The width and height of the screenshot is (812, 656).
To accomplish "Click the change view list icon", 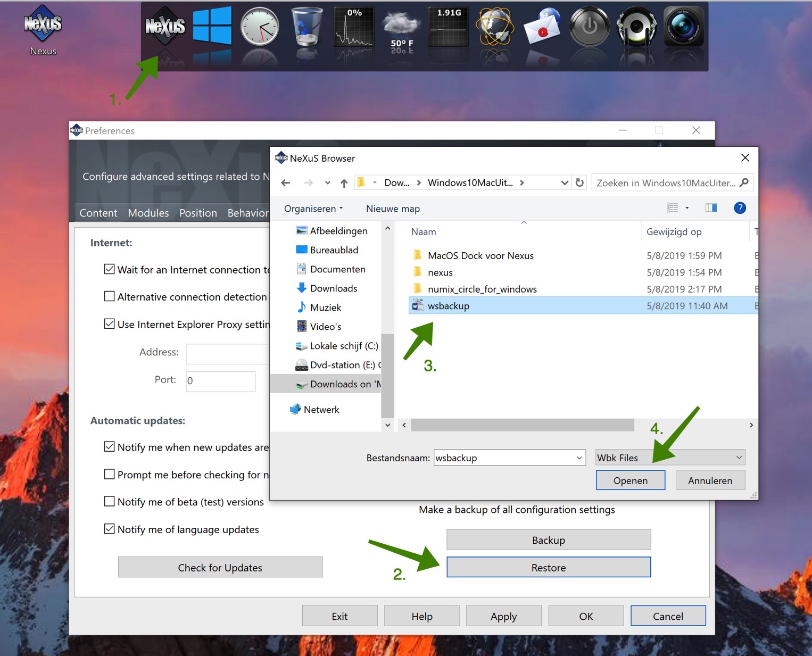I will point(673,208).
